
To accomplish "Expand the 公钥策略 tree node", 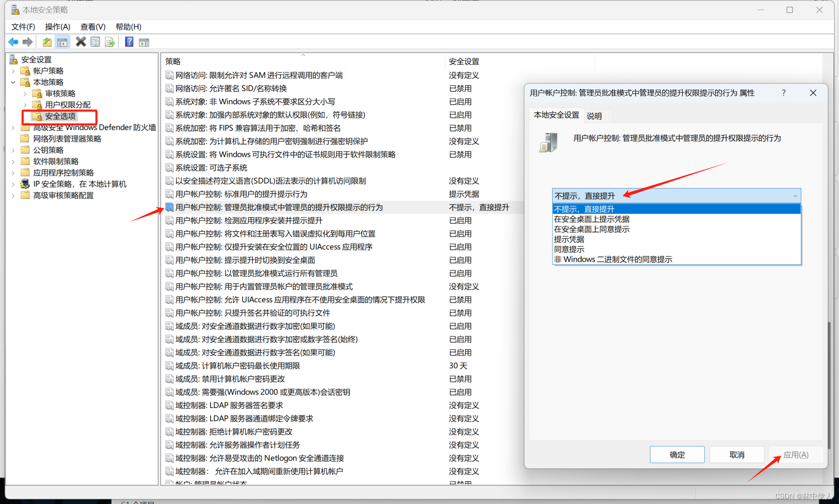I will pyautogui.click(x=13, y=150).
